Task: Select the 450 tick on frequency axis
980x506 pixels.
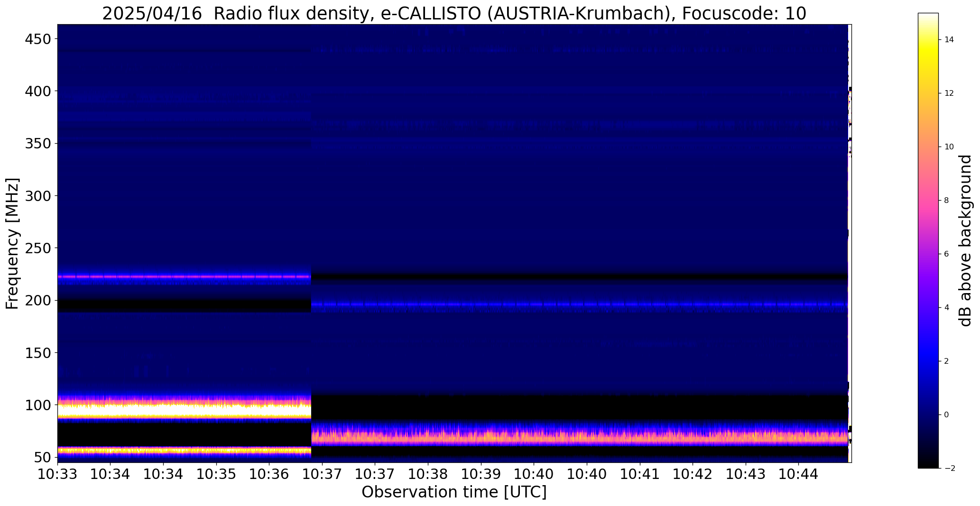Action: pos(37,38)
